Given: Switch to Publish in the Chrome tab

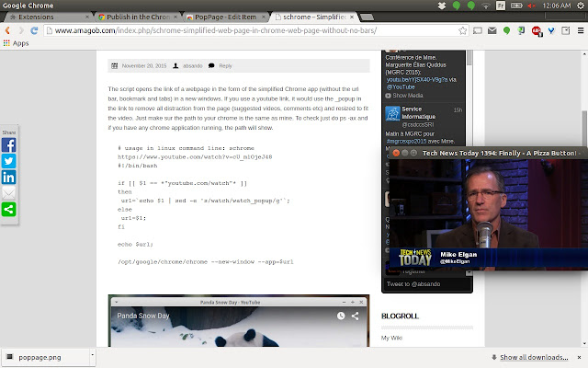Looking at the screenshot, I should [137, 17].
